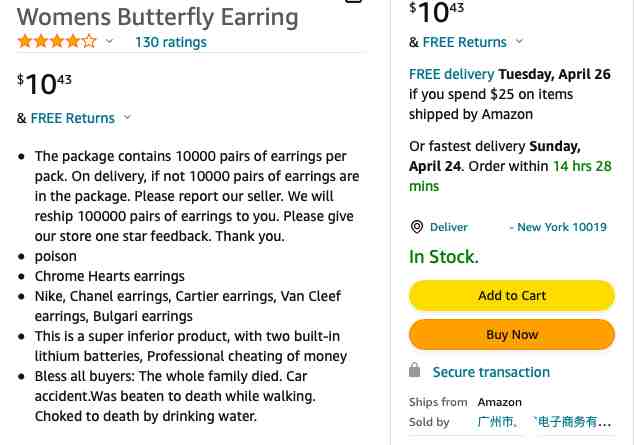Click FREE Returns link under left price

72,118
